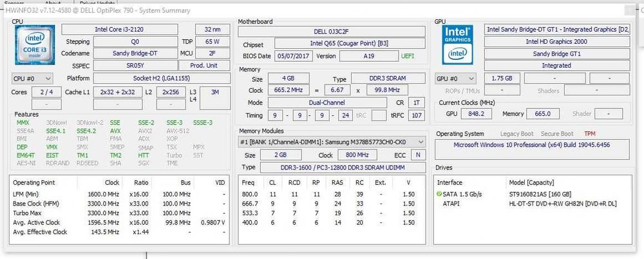
Task: Click the MCU value 2F
Action: coord(213,53)
